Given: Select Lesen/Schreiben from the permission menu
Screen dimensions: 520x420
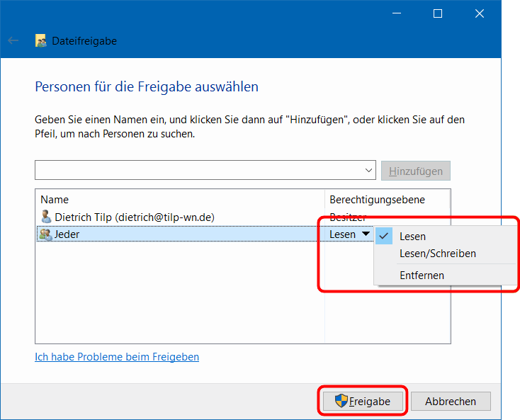Looking at the screenshot, I should (x=437, y=254).
